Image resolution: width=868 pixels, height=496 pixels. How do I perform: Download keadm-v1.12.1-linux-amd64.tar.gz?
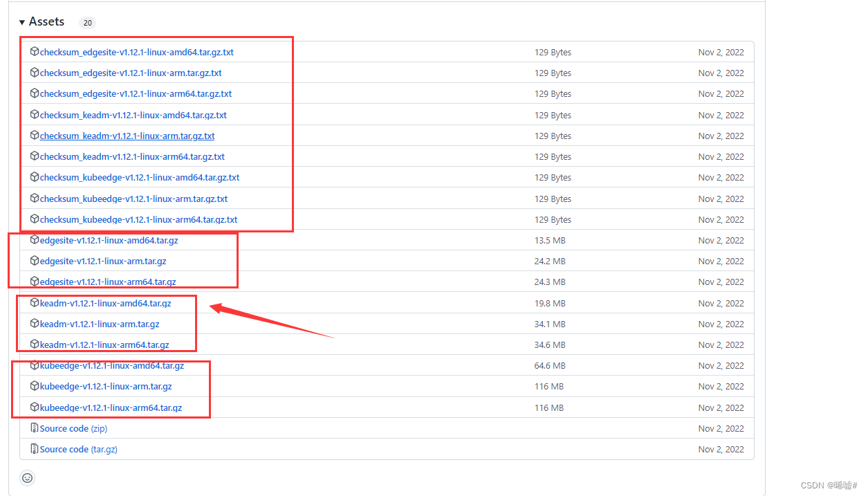tap(105, 303)
